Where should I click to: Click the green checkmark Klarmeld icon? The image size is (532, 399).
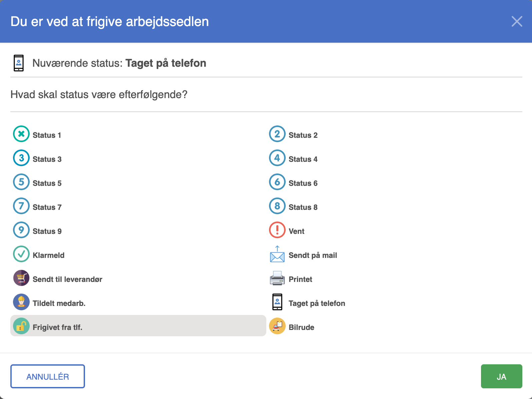click(21, 254)
